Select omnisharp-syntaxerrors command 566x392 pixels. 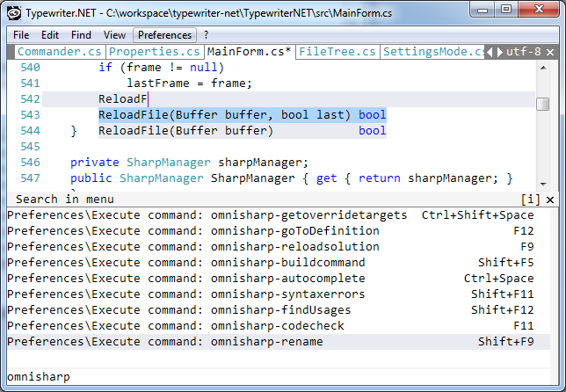pos(278,294)
